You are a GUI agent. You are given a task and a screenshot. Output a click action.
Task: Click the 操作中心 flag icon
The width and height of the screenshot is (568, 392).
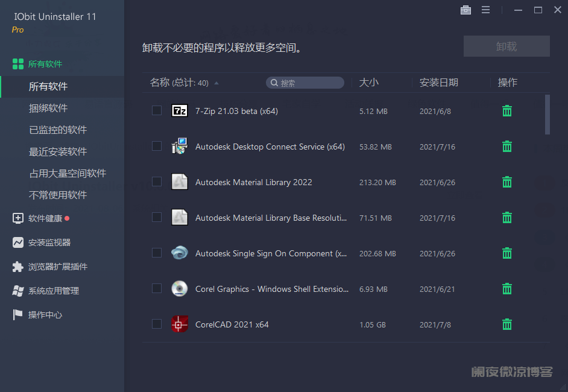click(x=18, y=315)
